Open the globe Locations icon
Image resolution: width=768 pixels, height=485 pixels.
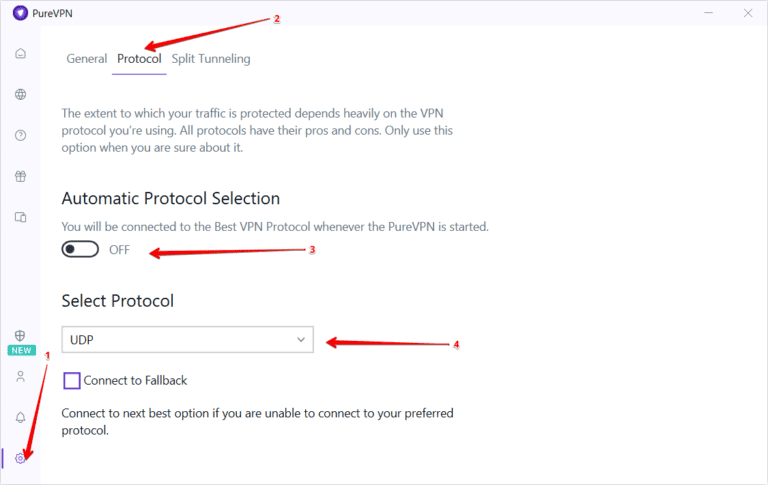[x=20, y=95]
